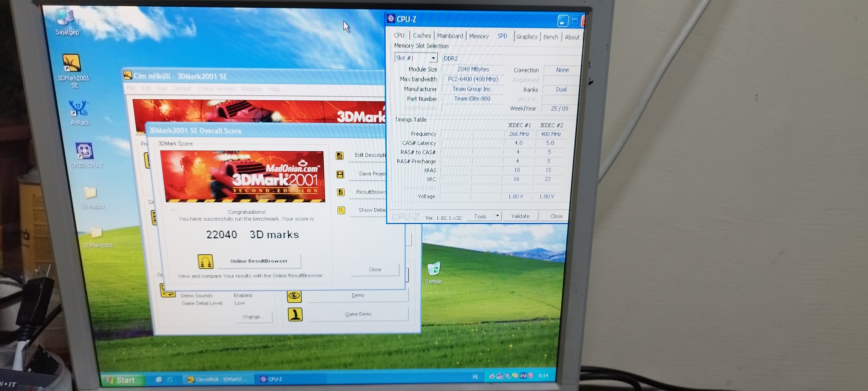Open the Edit menu in 3DMark2001 SE
This screenshot has width=868, height=391.
point(146,88)
